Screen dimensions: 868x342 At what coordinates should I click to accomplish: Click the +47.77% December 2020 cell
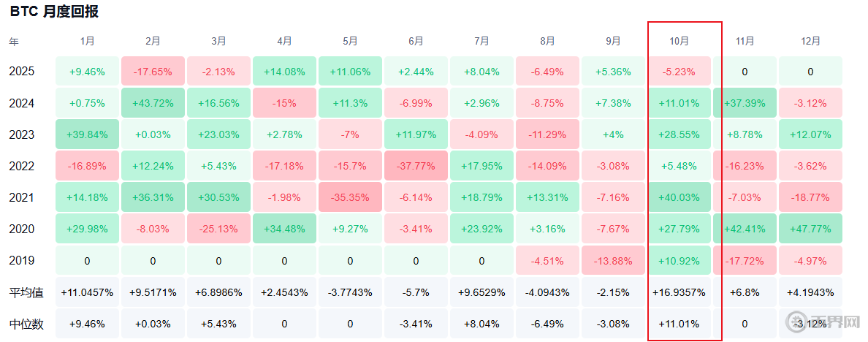coord(810,229)
